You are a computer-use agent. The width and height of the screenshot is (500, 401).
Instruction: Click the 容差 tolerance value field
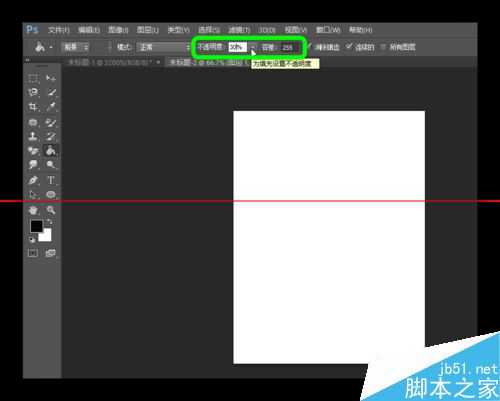click(289, 47)
